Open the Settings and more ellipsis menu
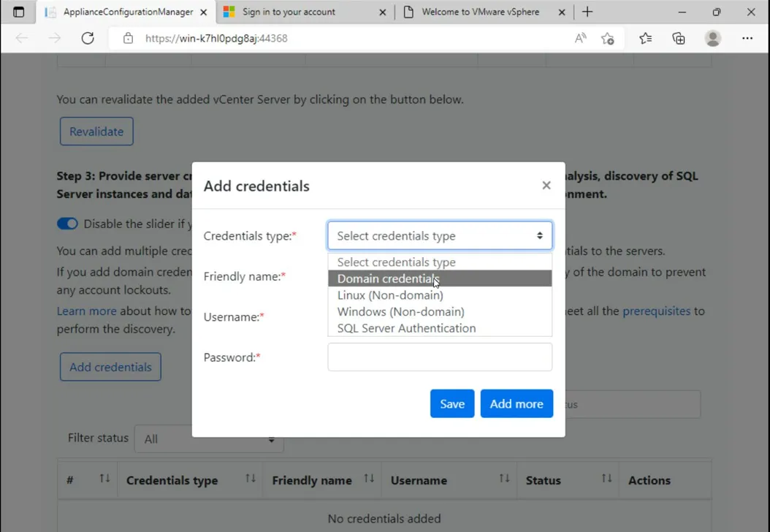The width and height of the screenshot is (770, 532). click(x=747, y=38)
